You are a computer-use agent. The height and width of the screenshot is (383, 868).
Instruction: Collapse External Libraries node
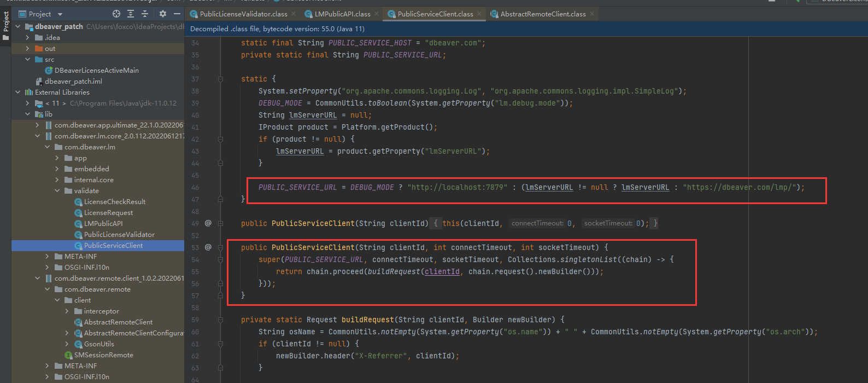point(17,92)
